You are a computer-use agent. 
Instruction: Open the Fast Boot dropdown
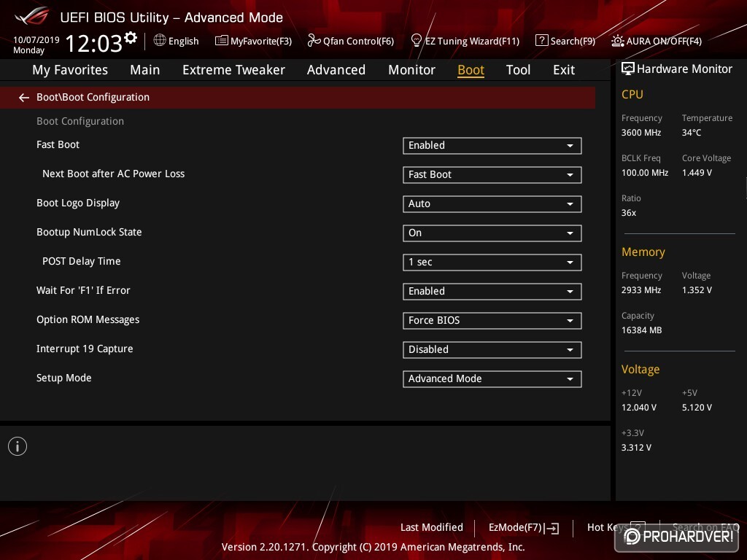(492, 146)
